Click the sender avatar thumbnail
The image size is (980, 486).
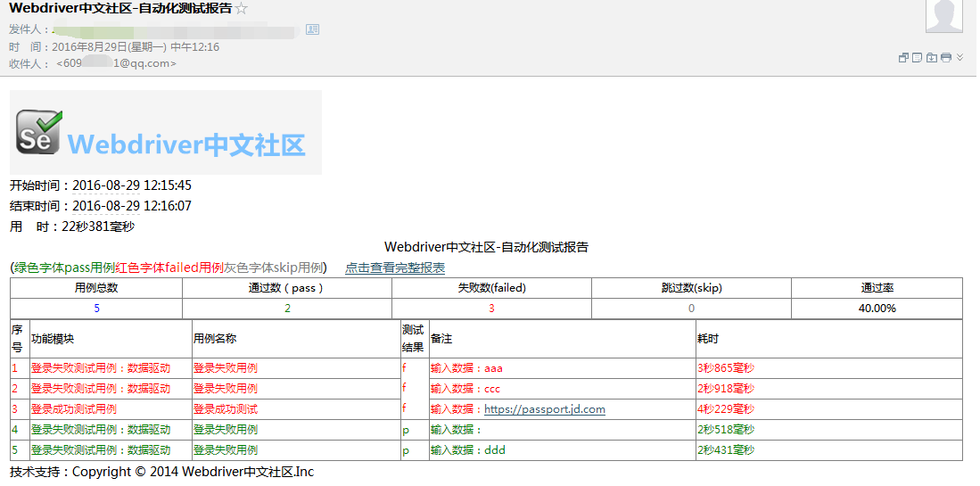(943, 16)
